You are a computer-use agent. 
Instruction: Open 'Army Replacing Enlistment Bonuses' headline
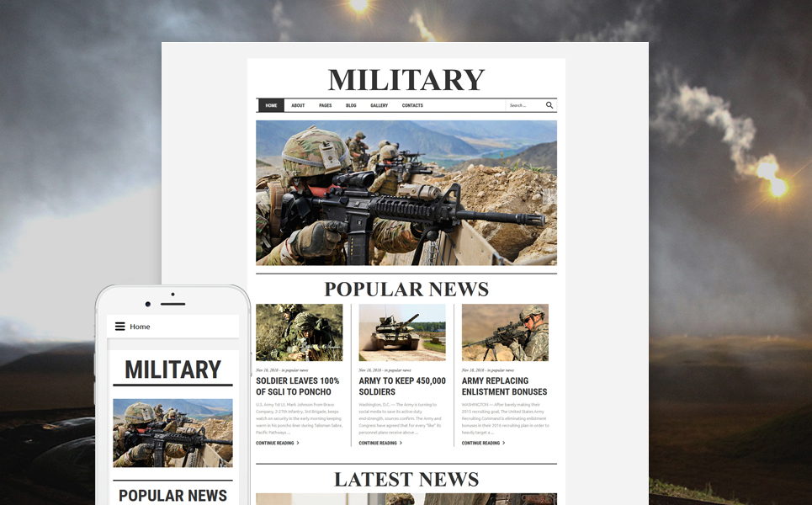point(504,386)
